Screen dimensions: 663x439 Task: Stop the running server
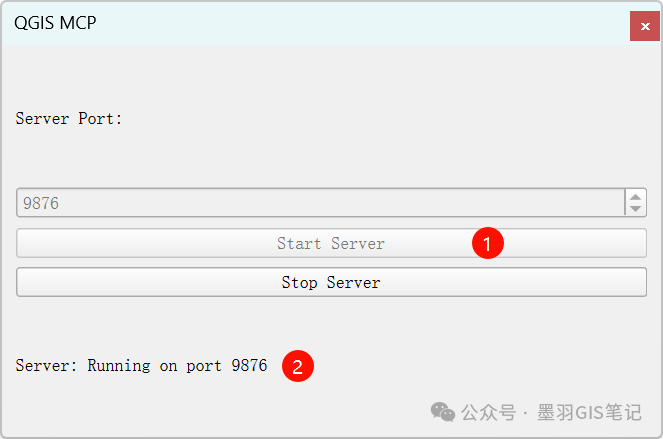pyautogui.click(x=331, y=283)
